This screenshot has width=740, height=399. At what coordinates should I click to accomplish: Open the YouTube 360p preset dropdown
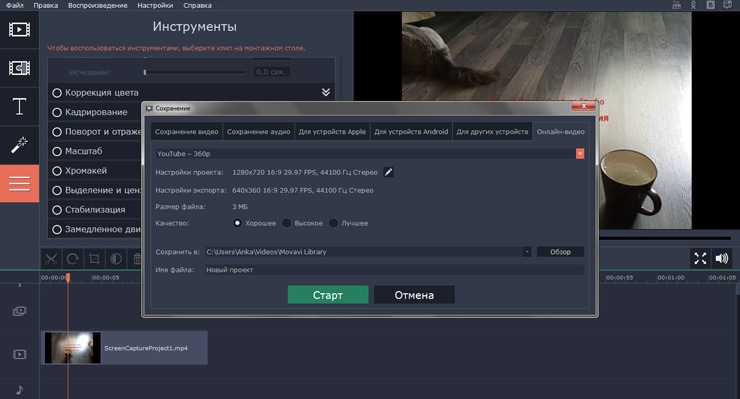click(580, 153)
